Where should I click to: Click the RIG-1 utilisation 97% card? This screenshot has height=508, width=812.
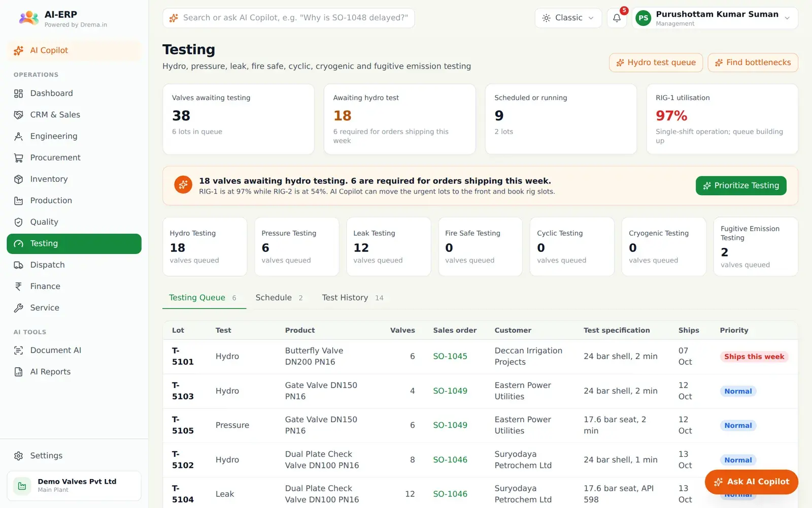722,119
